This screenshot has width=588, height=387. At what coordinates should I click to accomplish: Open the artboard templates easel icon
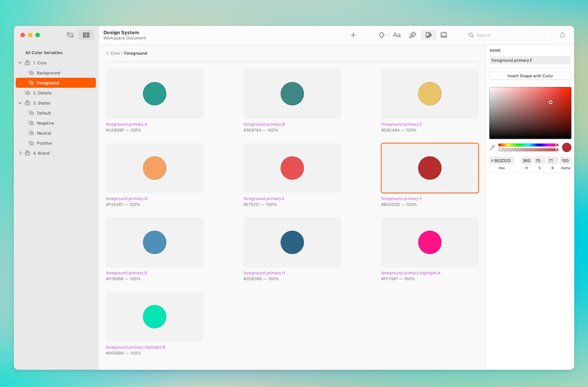[x=444, y=35]
